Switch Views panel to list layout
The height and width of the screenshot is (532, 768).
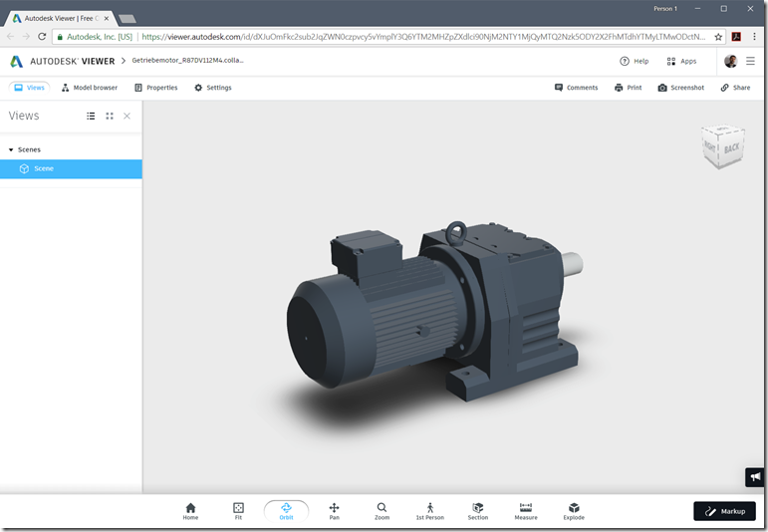click(91, 117)
